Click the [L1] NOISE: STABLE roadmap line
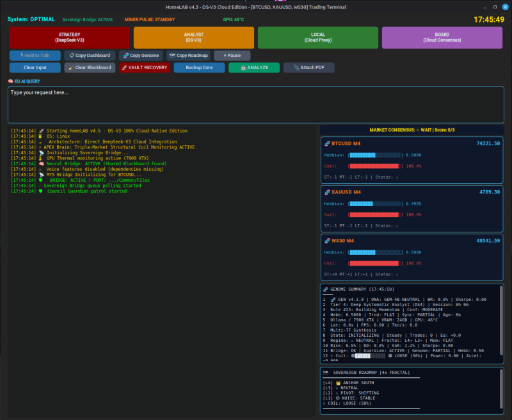This screenshot has height=420, width=512. (x=349, y=398)
